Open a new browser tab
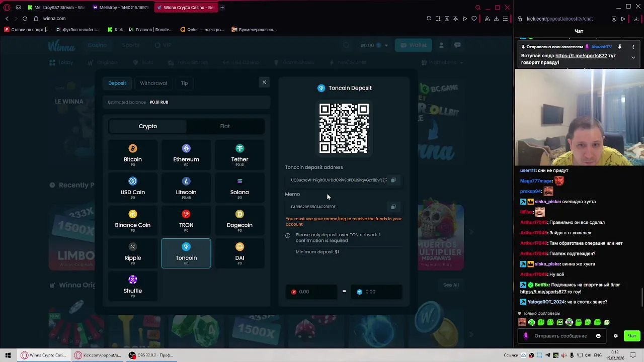This screenshot has height=362, width=644. pos(222,8)
